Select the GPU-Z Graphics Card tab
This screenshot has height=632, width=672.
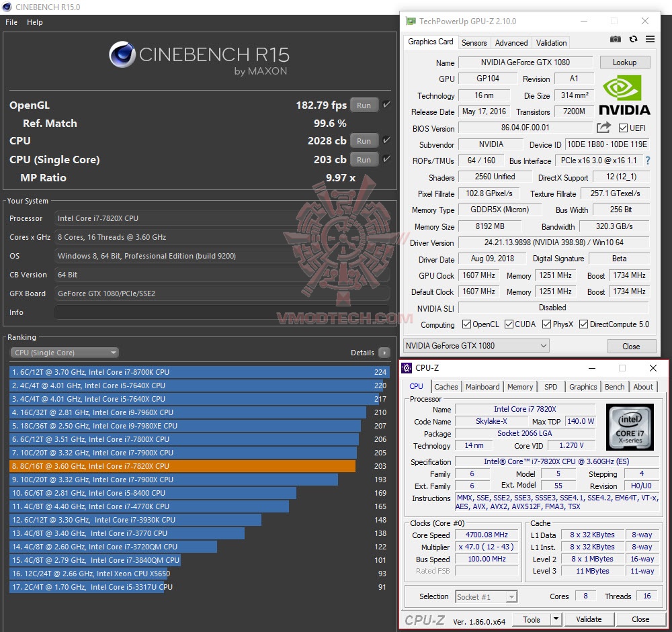tap(430, 42)
